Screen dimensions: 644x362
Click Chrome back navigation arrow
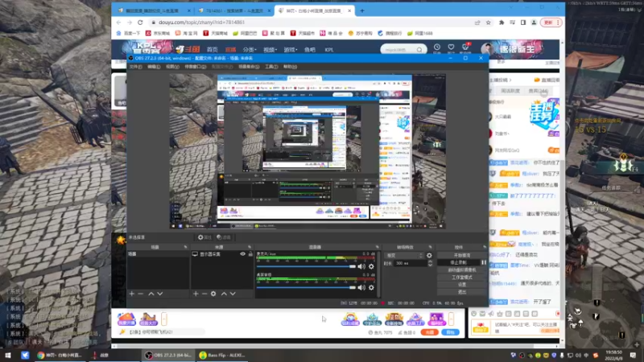tap(118, 23)
